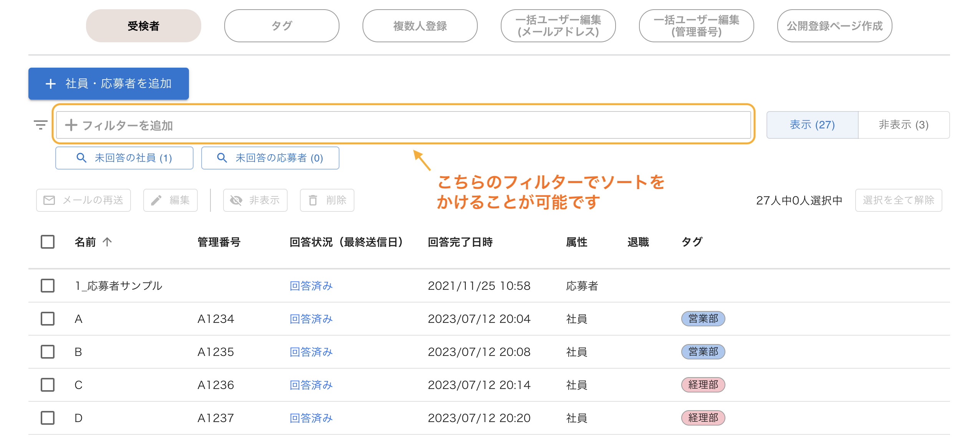The height and width of the screenshot is (439, 980).
Task: Click plus icon on 社員・応募者を追加
Action: pyautogui.click(x=51, y=84)
